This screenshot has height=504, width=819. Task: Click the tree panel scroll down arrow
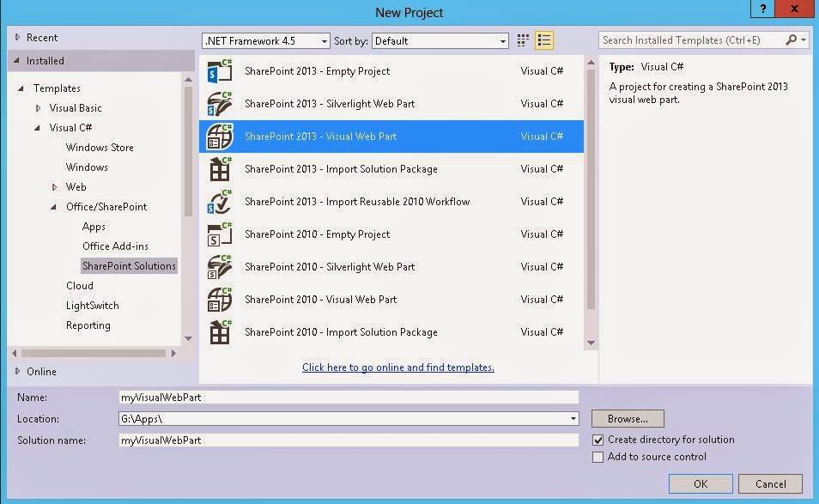click(188, 338)
